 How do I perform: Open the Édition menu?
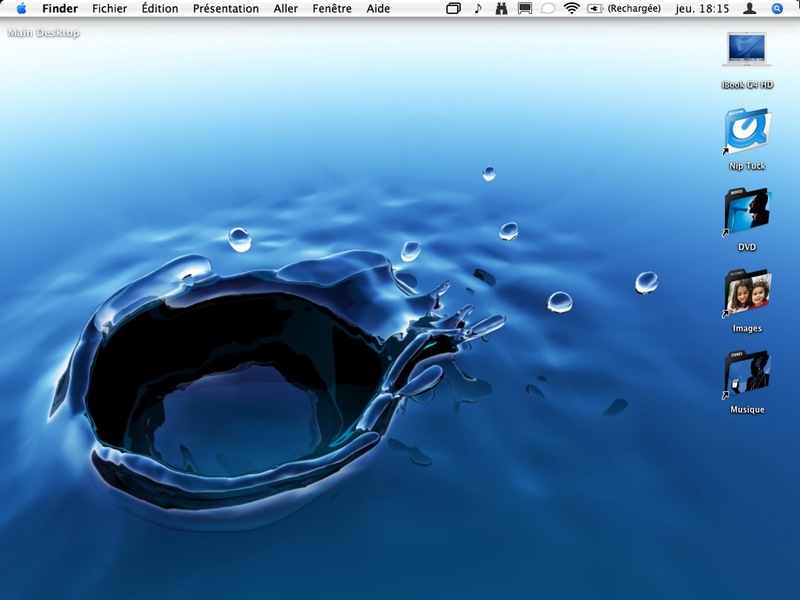(x=160, y=9)
